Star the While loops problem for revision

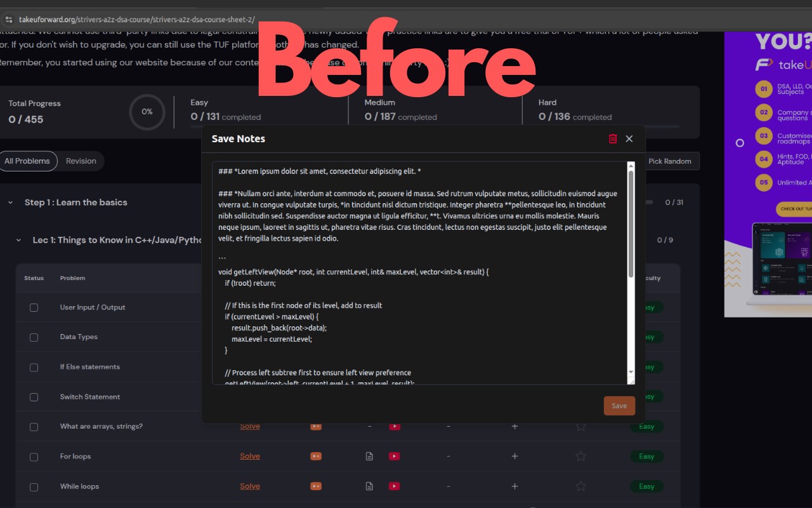[580, 486]
